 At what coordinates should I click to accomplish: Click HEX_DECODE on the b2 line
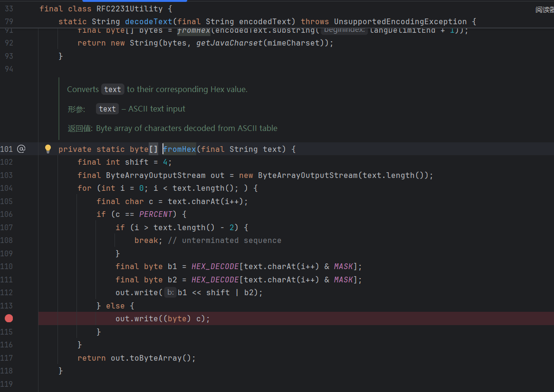(215, 280)
